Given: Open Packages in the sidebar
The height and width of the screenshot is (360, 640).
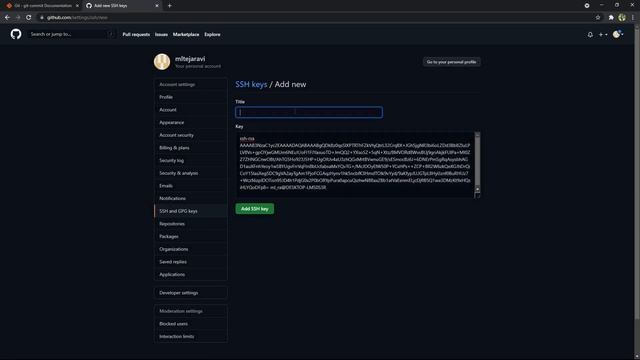Looking at the screenshot, I should (191, 236).
